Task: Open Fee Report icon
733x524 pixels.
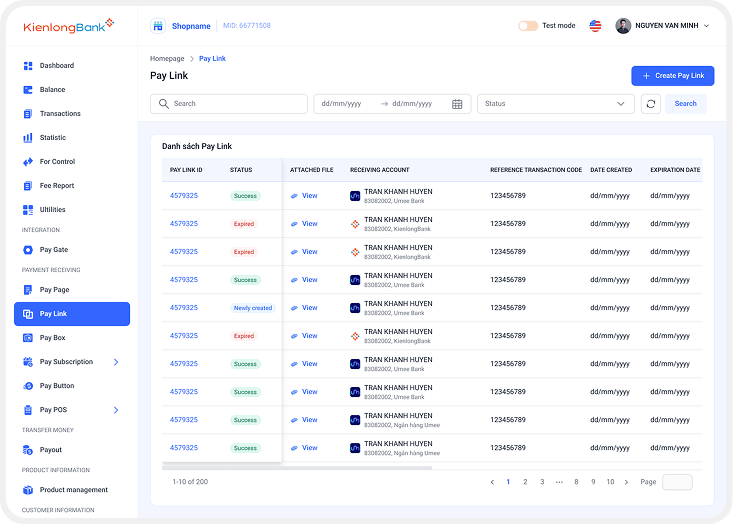Action: pos(28,186)
